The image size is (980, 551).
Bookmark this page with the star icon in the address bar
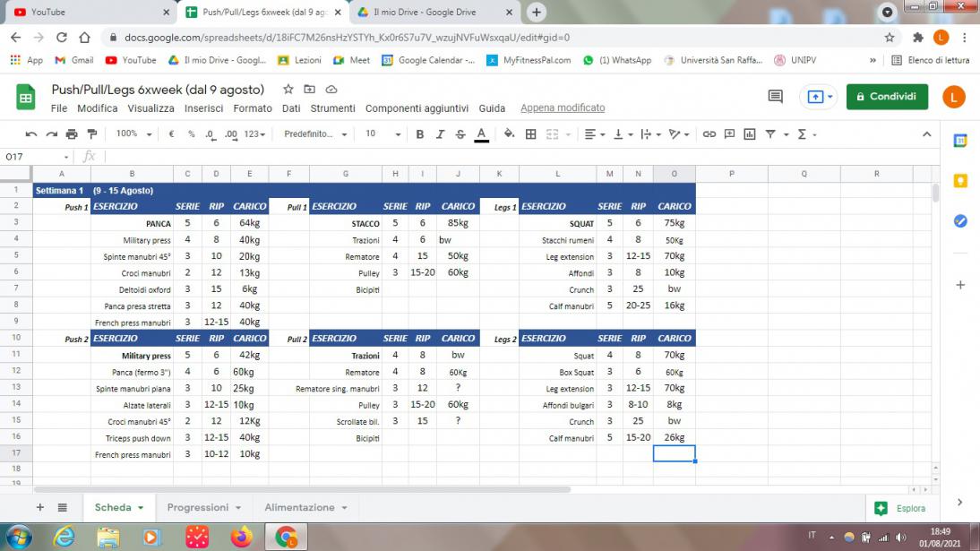(890, 38)
